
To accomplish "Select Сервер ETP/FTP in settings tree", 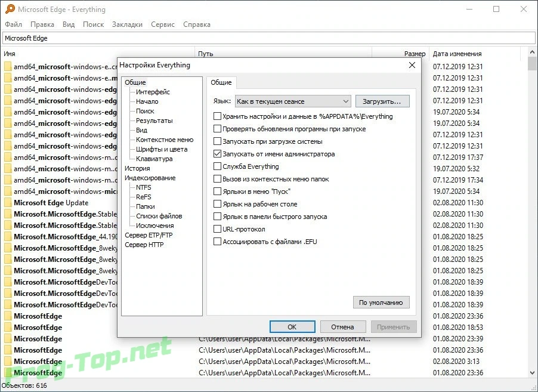I will 149,235.
